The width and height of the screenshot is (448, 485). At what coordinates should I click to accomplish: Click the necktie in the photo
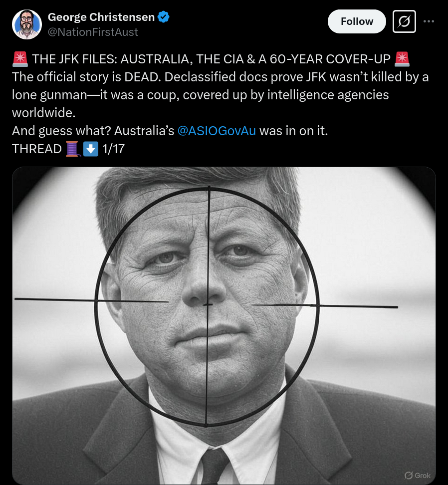click(215, 467)
